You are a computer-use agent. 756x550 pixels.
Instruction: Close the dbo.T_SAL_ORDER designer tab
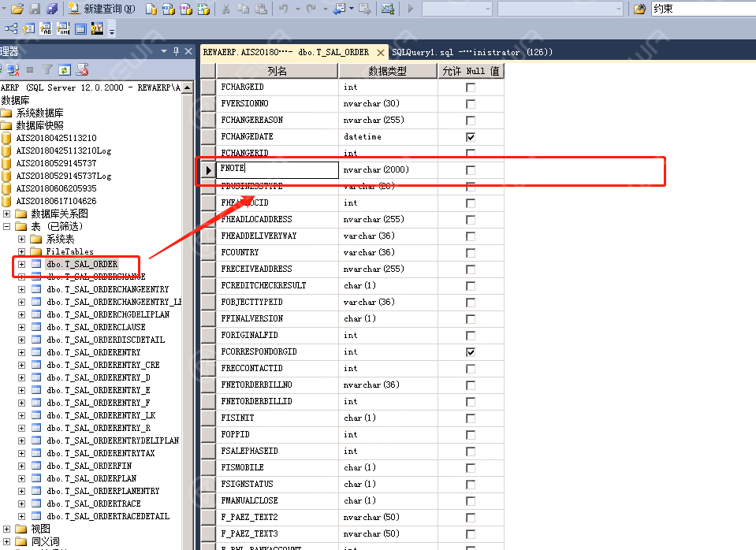[381, 53]
